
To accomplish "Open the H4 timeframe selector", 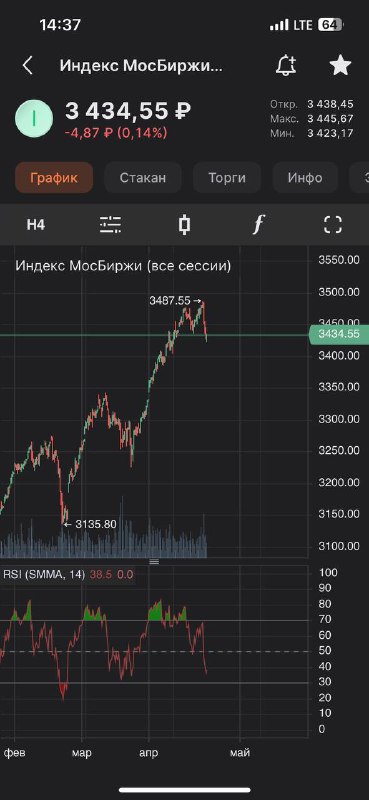I will [36, 225].
